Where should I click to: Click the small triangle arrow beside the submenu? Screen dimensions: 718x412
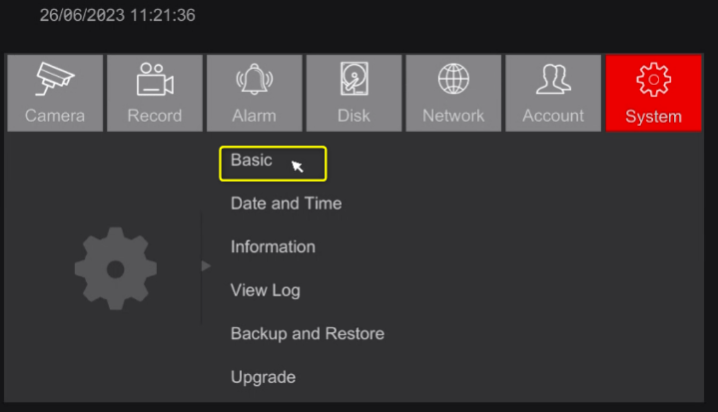(206, 266)
